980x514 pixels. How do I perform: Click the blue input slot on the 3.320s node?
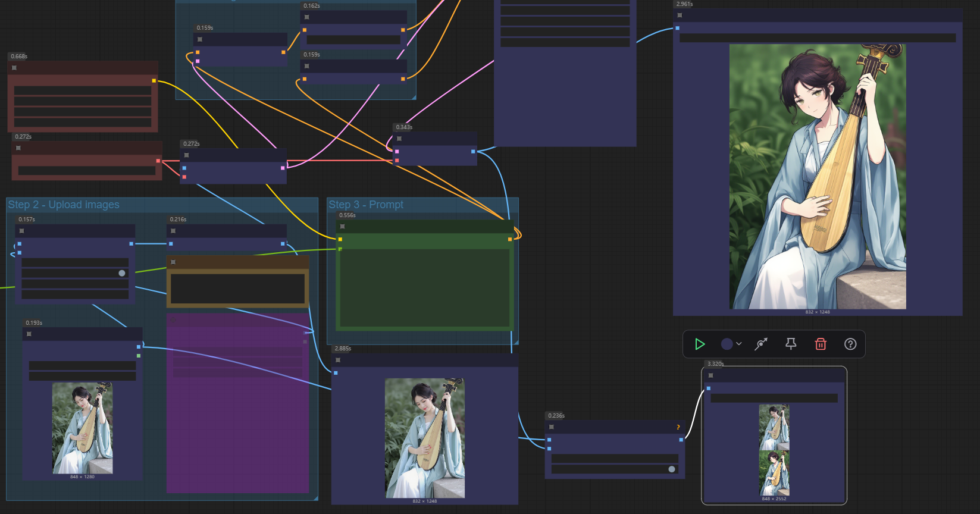click(x=709, y=388)
